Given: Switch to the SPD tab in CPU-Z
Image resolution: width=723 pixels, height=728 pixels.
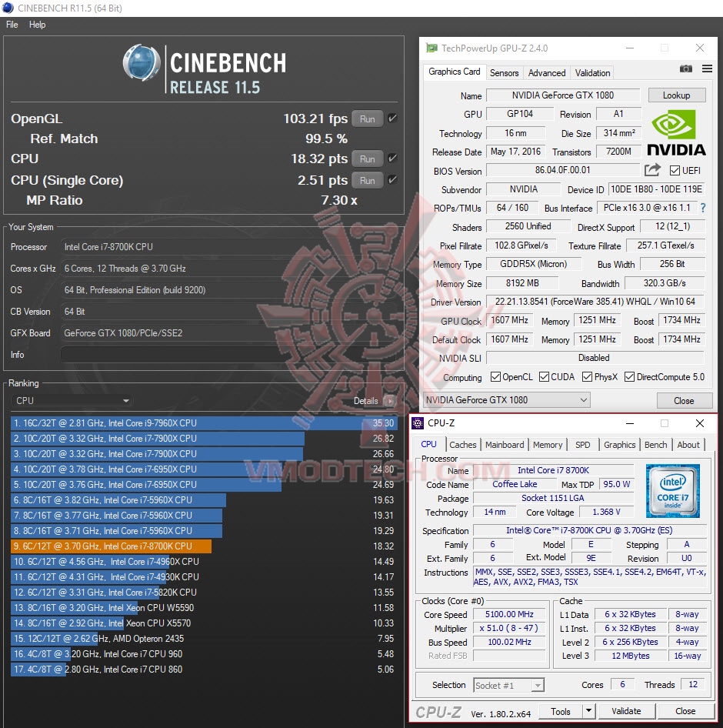Looking at the screenshot, I should coord(583,445).
